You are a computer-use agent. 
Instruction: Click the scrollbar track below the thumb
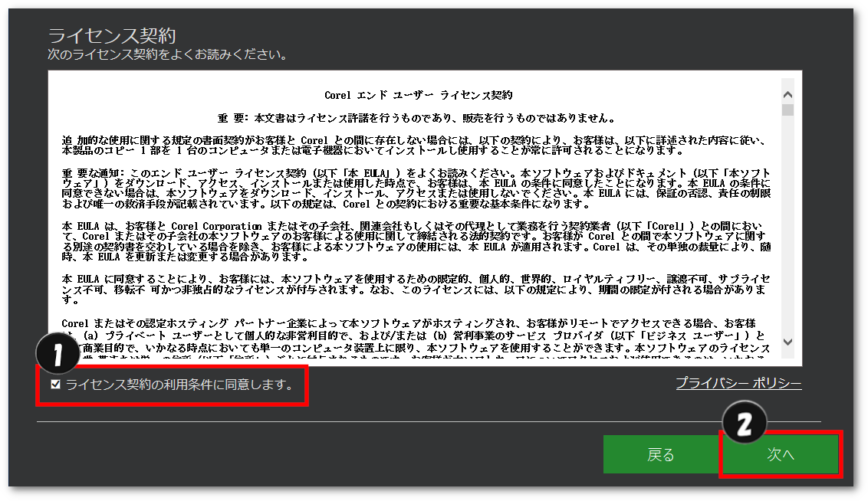[787, 226]
